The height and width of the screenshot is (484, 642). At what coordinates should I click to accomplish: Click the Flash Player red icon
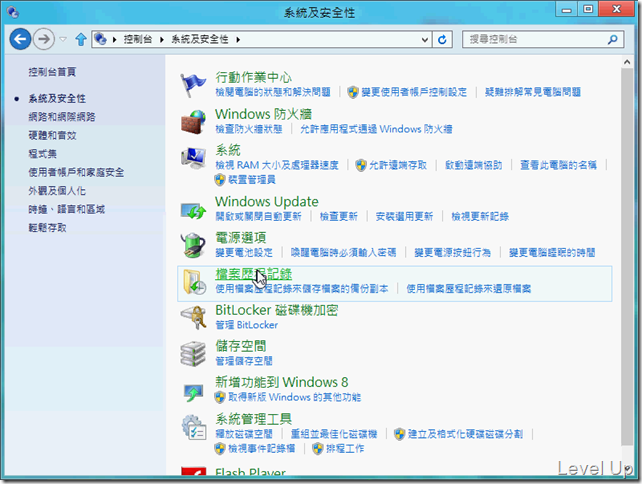pyautogui.click(x=193, y=472)
